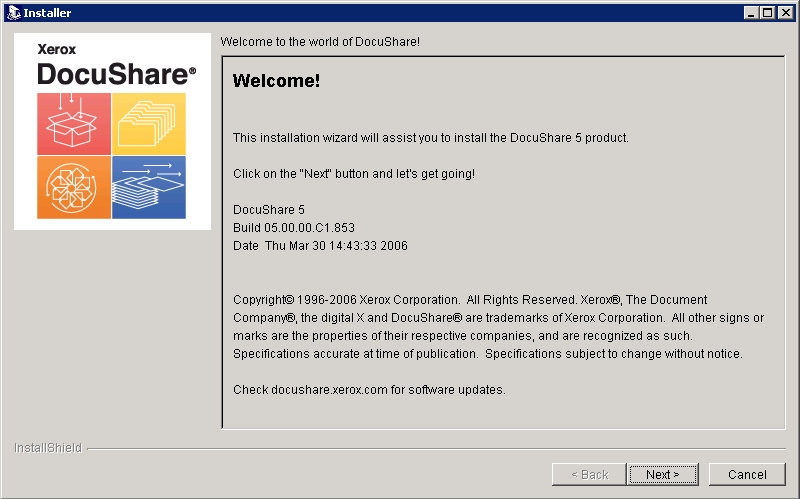
Task: Click the 'Welcome!' heading
Action: tap(276, 81)
